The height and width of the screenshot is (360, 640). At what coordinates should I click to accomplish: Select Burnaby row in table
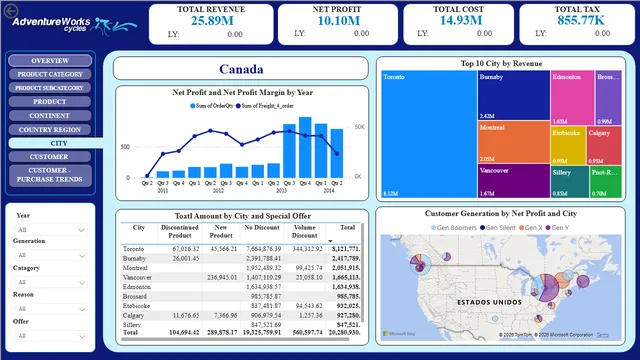click(240, 258)
